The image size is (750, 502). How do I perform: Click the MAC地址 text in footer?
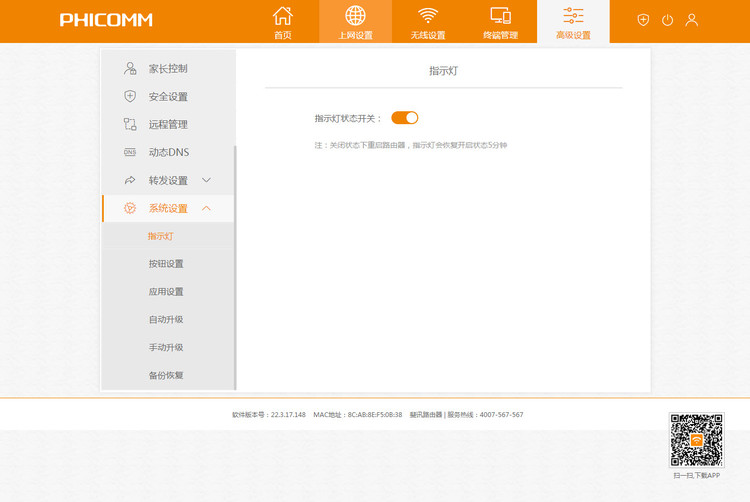tap(357, 415)
